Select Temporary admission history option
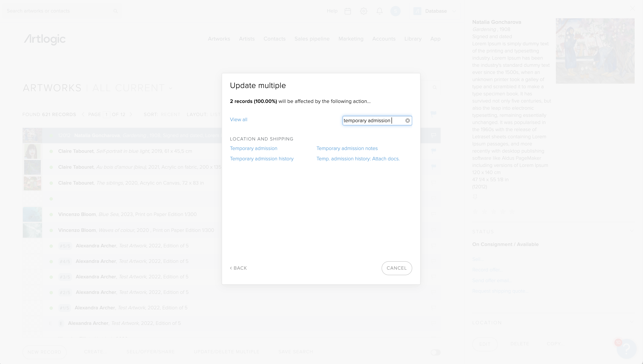The image size is (643, 364). coord(262,159)
